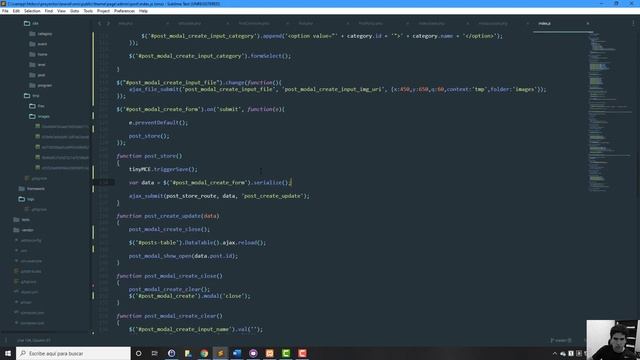Open the purple round application on taskbar
The height and width of the screenshot is (360, 640).
click(x=253, y=353)
